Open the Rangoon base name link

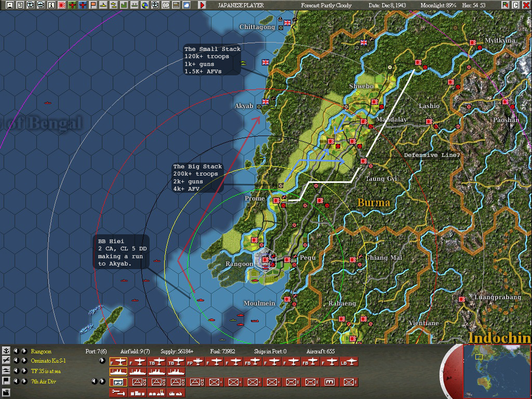[x=41, y=352]
